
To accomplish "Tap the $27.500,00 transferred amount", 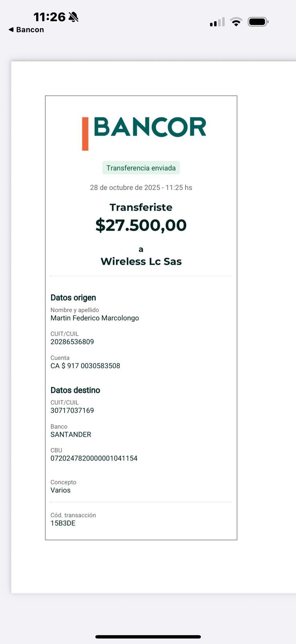I will click(141, 225).
